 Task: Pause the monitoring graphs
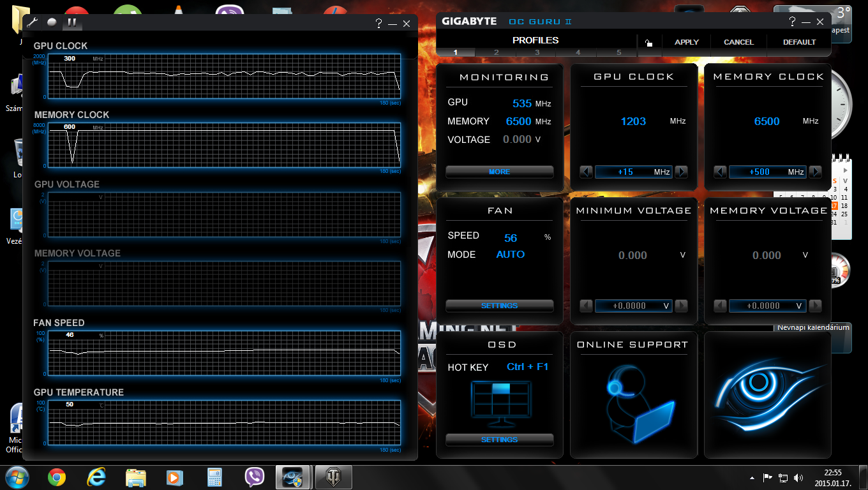click(x=72, y=22)
